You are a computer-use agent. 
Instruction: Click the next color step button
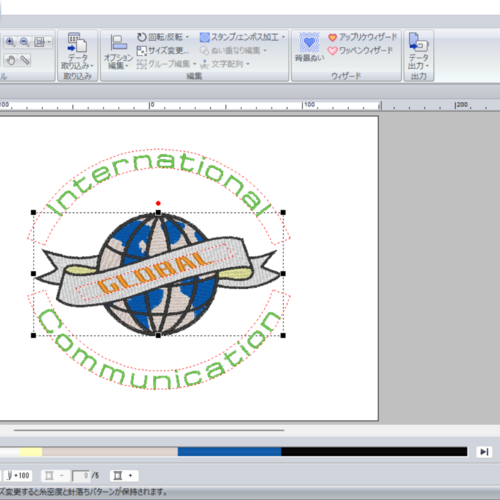[x=124, y=475]
